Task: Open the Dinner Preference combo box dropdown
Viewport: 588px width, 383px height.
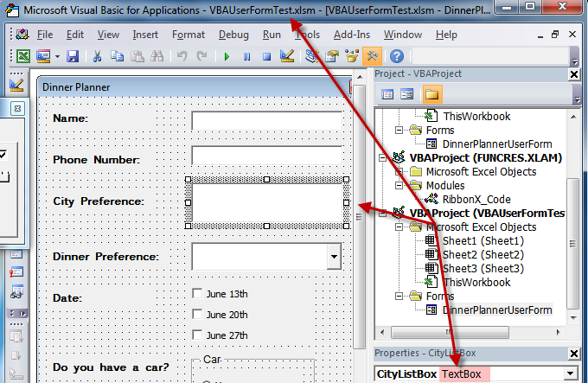Action: [x=334, y=257]
